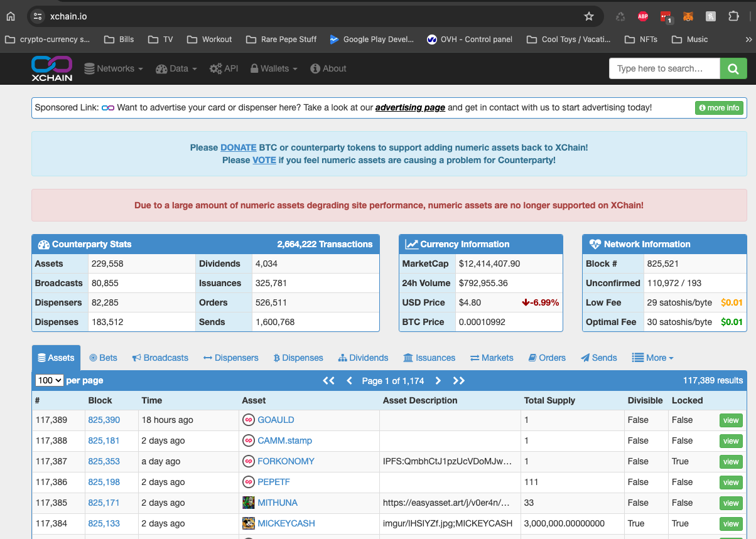Click into the site search field
The image size is (756, 539).
[x=664, y=68]
